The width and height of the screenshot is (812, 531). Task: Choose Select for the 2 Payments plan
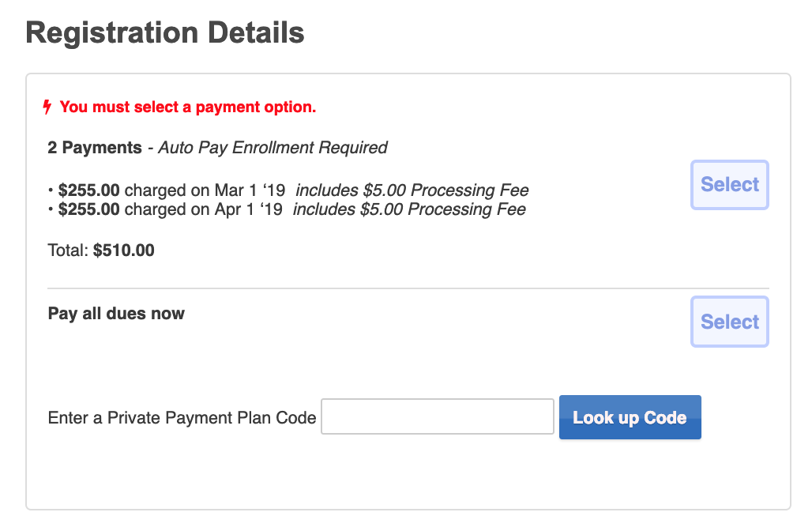729,185
